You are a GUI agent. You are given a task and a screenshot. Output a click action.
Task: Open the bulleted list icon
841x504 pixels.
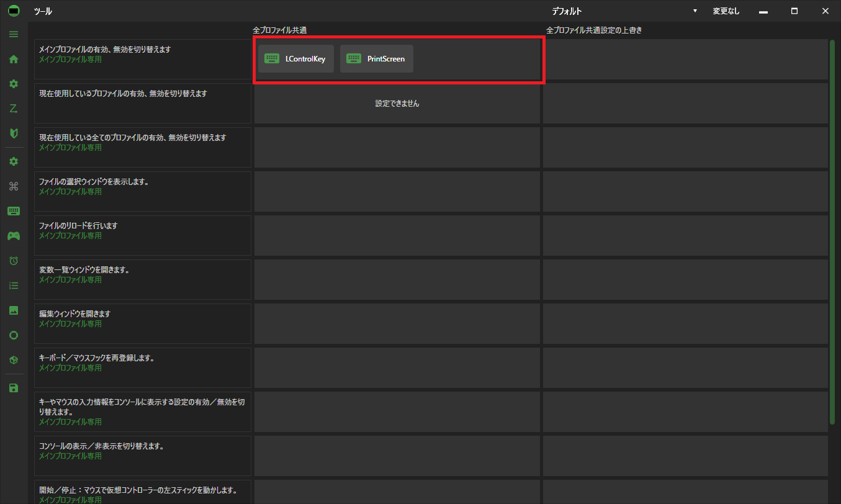(x=14, y=286)
